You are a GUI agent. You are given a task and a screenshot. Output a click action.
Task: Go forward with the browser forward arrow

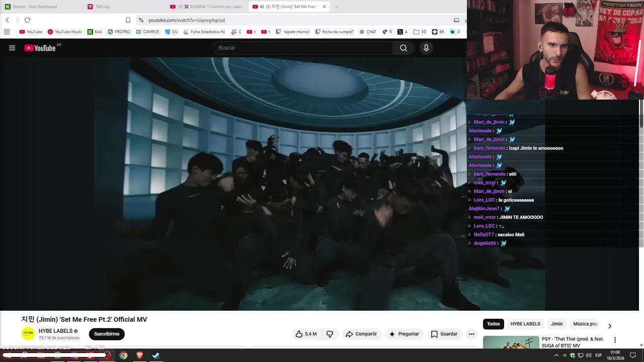(x=17, y=20)
